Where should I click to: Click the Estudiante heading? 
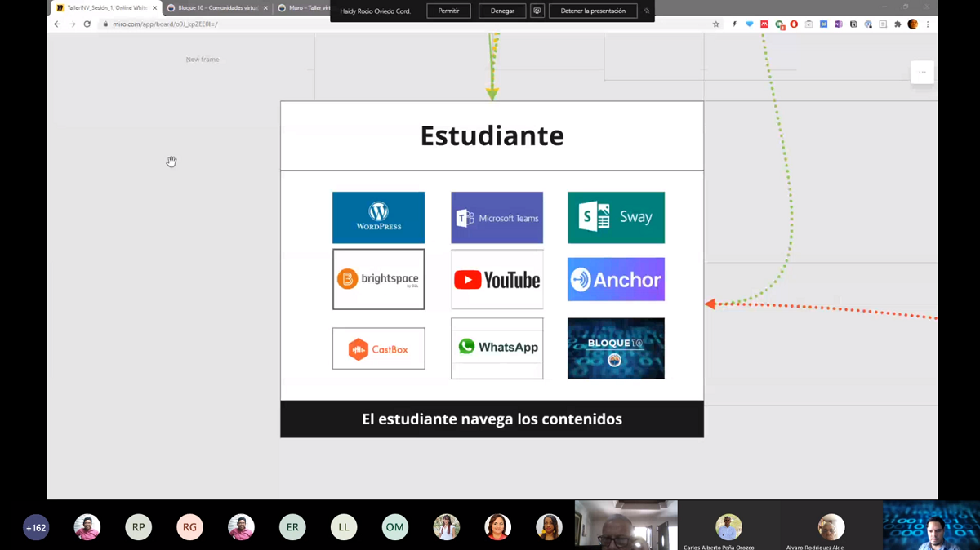(x=492, y=135)
